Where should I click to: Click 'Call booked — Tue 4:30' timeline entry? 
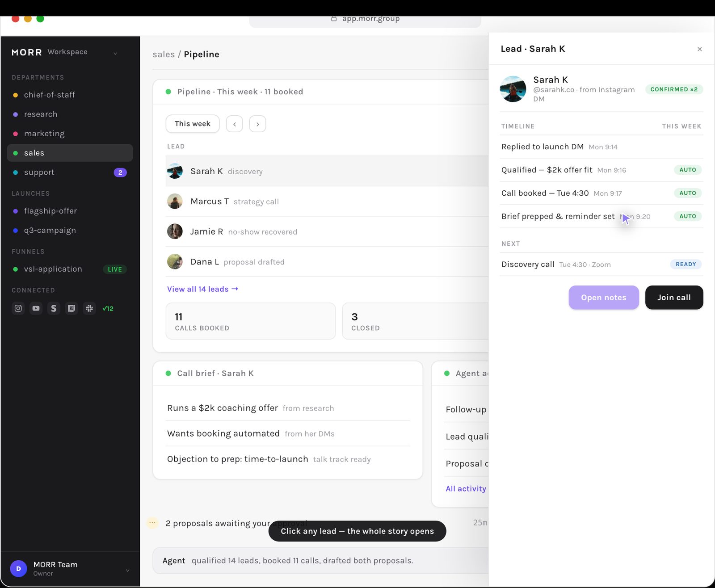(601, 193)
